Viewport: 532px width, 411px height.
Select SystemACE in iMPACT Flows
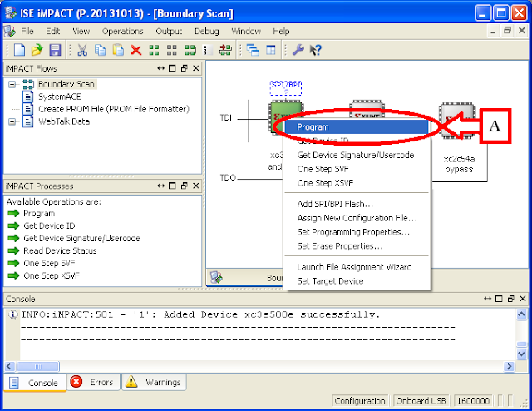pos(60,97)
